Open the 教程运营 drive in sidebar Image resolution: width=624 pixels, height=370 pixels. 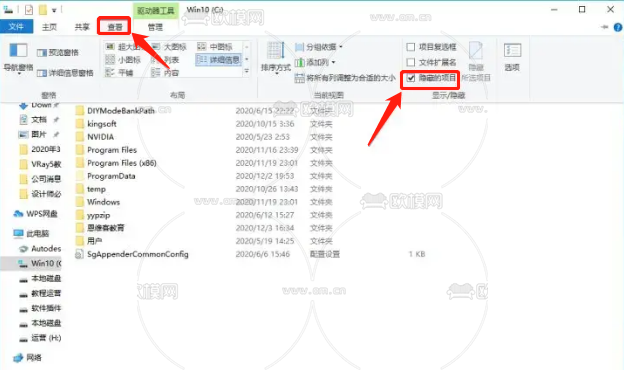point(46,293)
